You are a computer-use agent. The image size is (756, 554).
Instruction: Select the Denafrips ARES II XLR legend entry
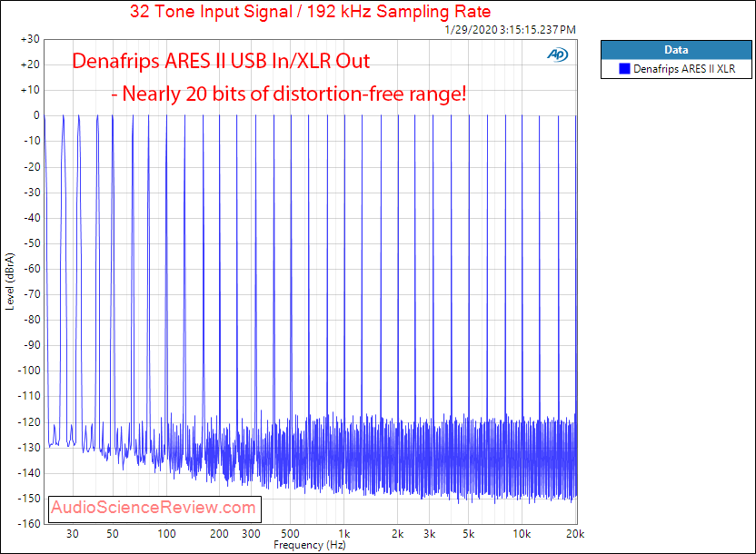(677, 69)
